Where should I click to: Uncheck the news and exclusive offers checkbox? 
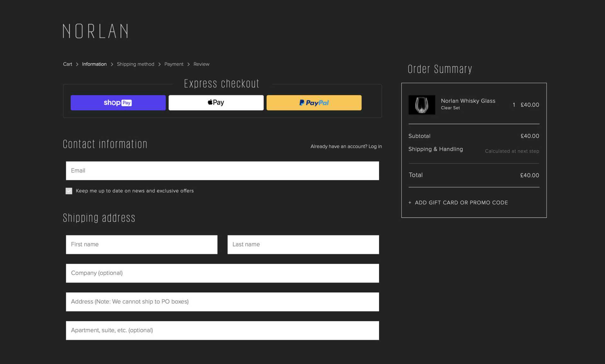click(x=69, y=191)
